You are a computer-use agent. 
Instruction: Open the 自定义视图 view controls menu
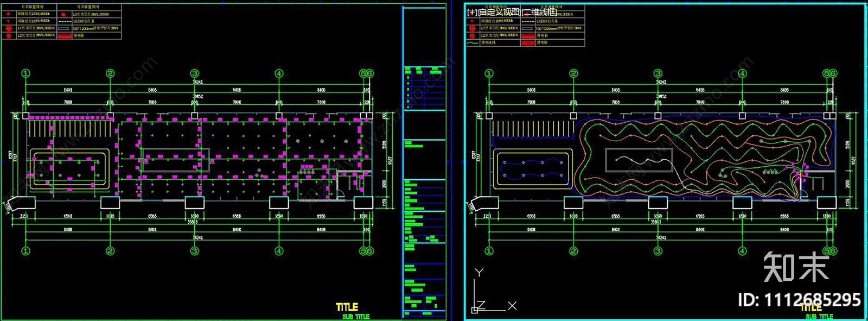(x=499, y=12)
